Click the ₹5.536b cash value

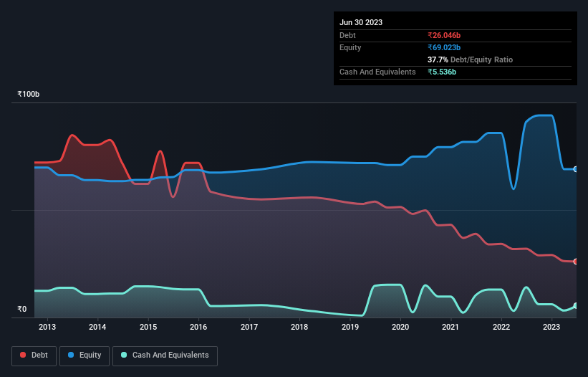coord(442,72)
